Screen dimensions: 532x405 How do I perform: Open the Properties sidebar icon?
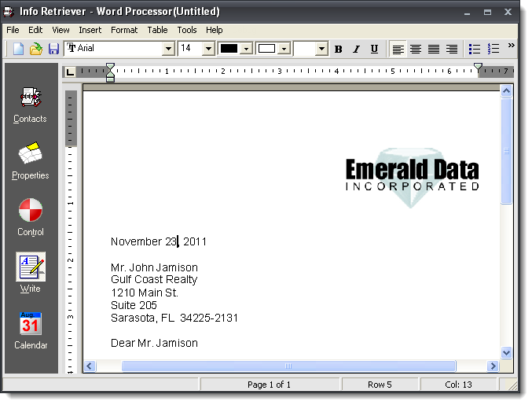[30, 160]
